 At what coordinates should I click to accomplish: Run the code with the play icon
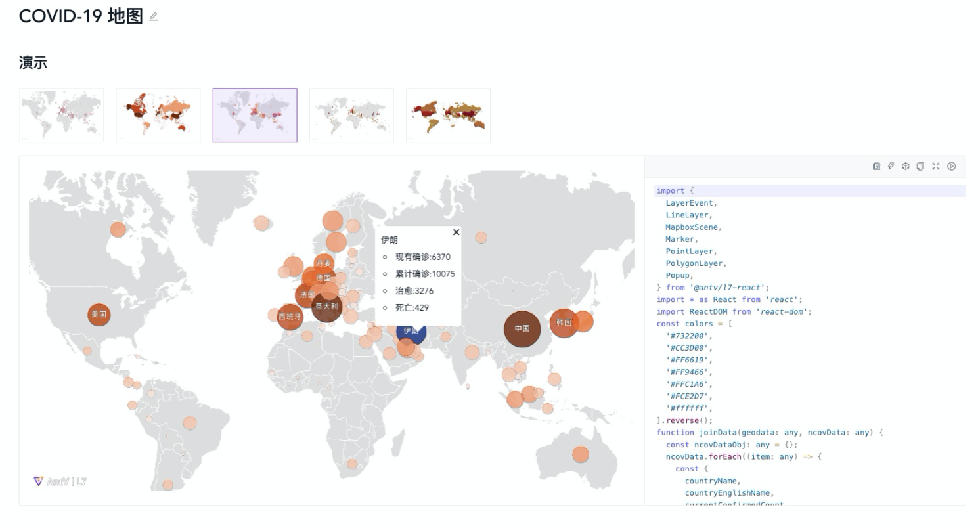tap(951, 167)
